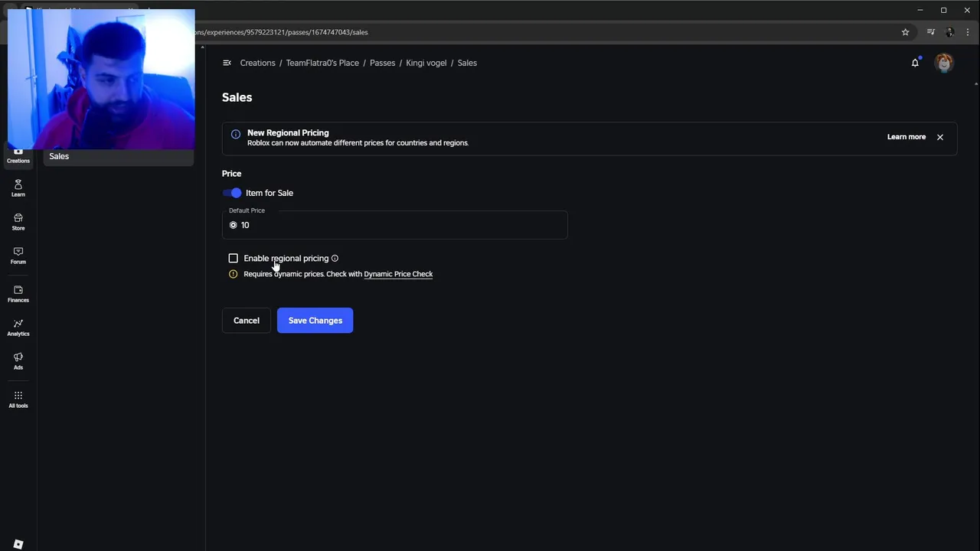Screen dimensions: 980x551
Task: Bookmark this page with the star icon
Action: click(x=905, y=32)
